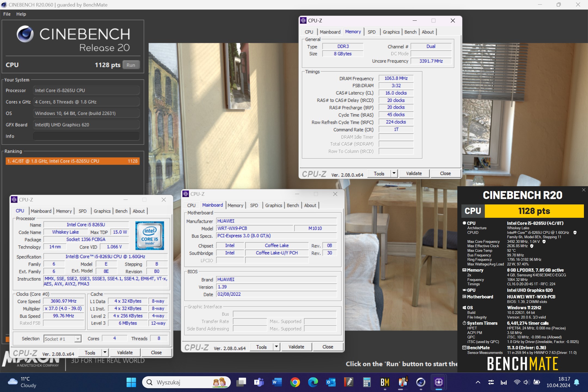Click the Tools button in CPU-Z Mainboard window
The width and height of the screenshot is (588, 392).
[x=261, y=347]
